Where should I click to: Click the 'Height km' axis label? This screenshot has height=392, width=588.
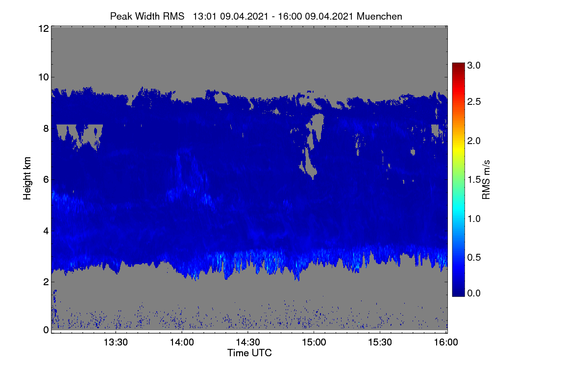[x=27, y=178]
